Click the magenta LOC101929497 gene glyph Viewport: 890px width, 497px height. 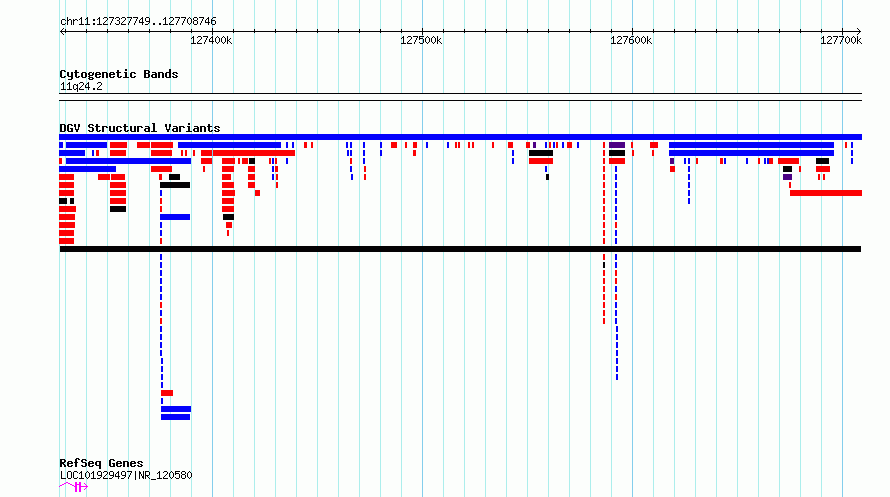click(74, 487)
